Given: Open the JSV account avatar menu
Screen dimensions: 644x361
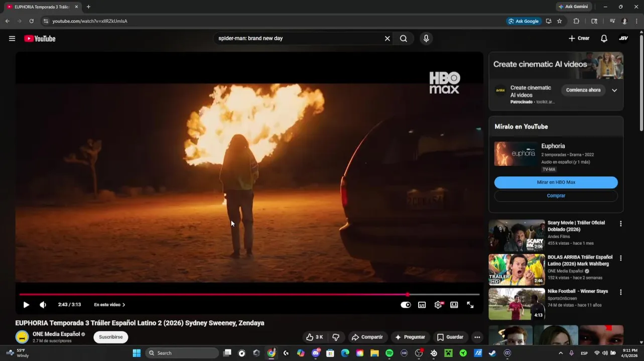Looking at the screenshot, I should [623, 39].
